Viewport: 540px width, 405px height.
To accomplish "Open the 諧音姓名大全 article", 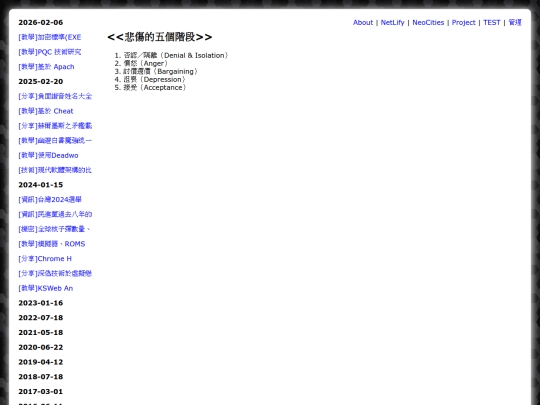I will point(55,96).
